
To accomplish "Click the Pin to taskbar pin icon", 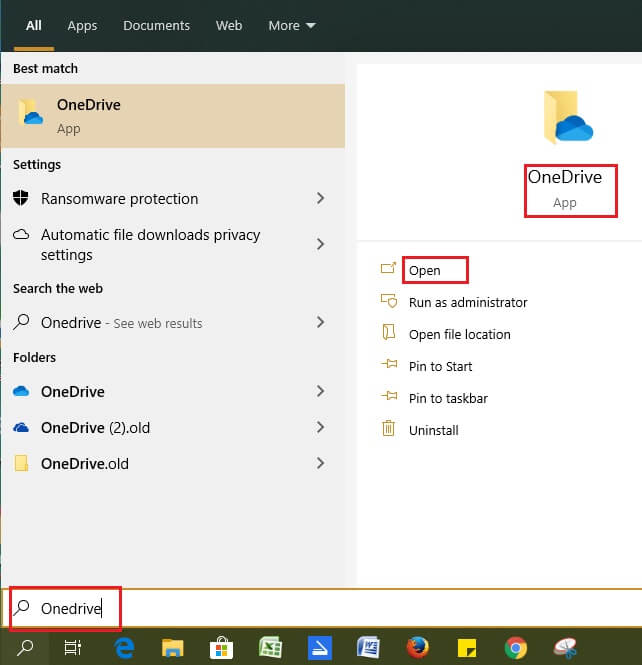I will [389, 396].
